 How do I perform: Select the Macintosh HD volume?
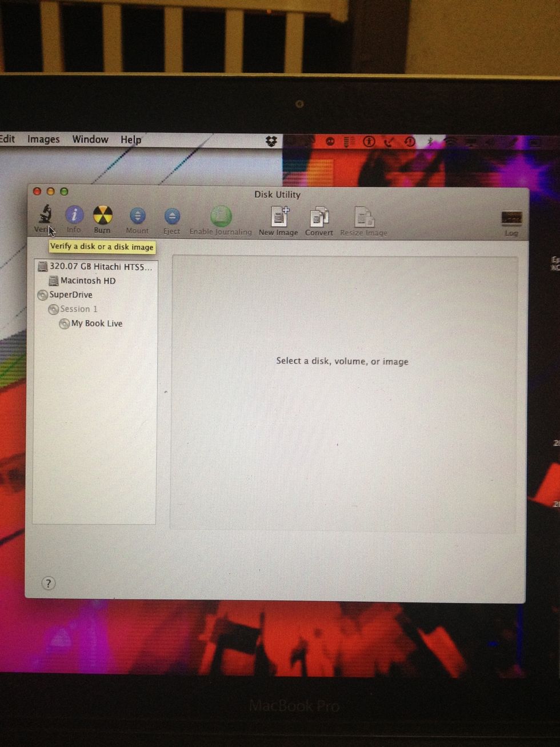point(82,281)
